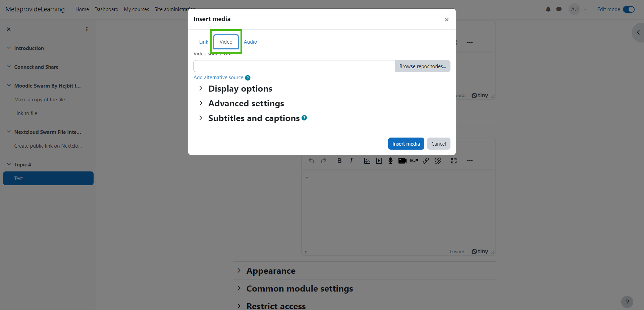
Task: Close the Insert media dialog
Action: pyautogui.click(x=446, y=20)
